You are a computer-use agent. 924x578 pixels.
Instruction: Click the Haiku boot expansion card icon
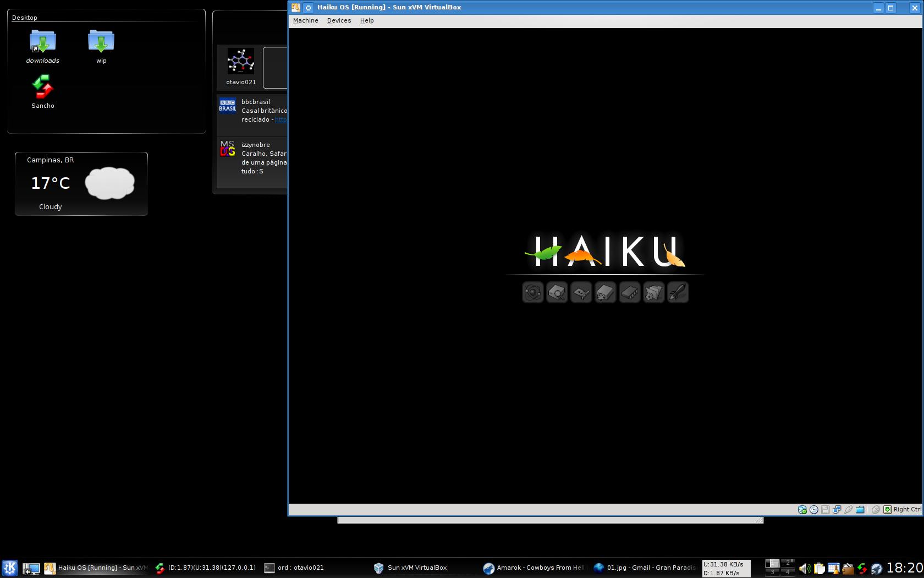(x=581, y=292)
